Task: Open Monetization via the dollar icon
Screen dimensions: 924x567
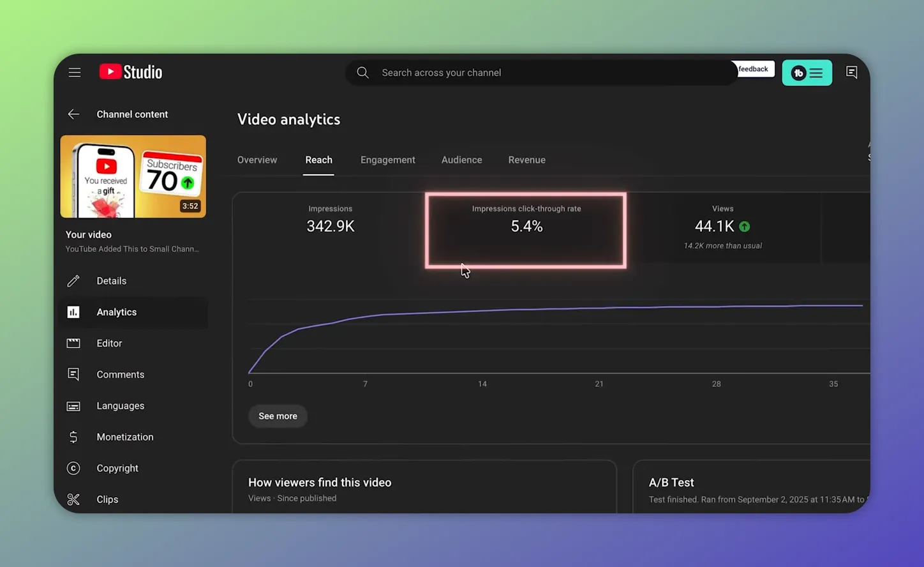Action: tap(73, 437)
